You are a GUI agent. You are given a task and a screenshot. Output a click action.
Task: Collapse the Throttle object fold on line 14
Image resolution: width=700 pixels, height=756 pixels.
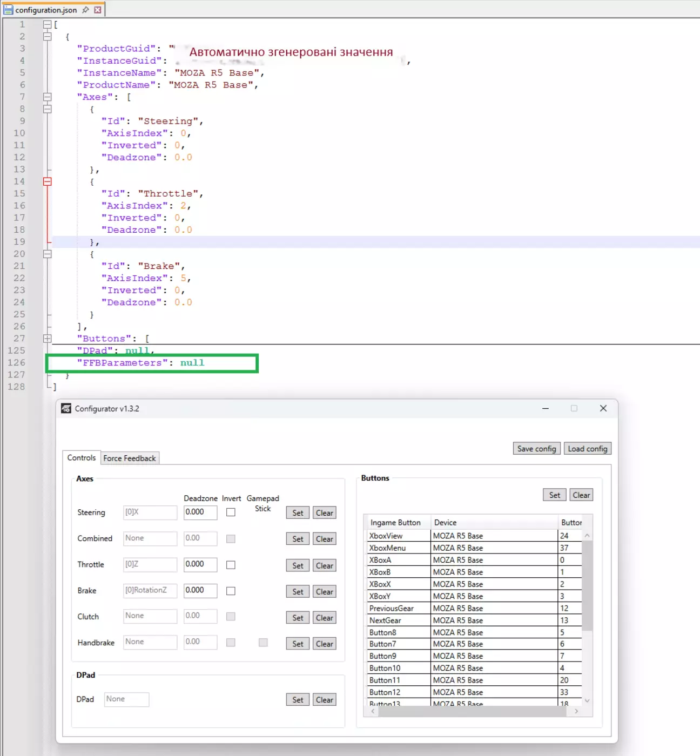[47, 181]
